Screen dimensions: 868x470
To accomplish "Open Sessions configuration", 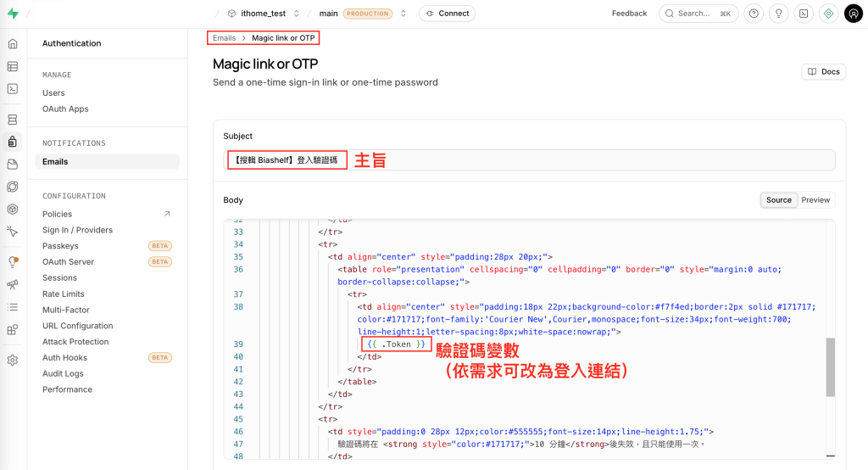I will (60, 277).
